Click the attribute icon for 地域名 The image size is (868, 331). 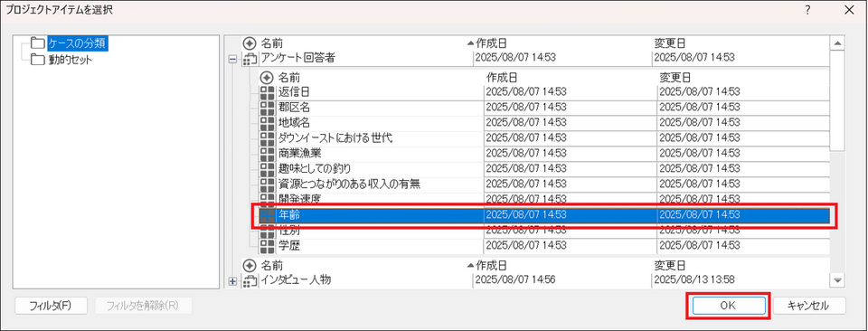click(x=268, y=123)
